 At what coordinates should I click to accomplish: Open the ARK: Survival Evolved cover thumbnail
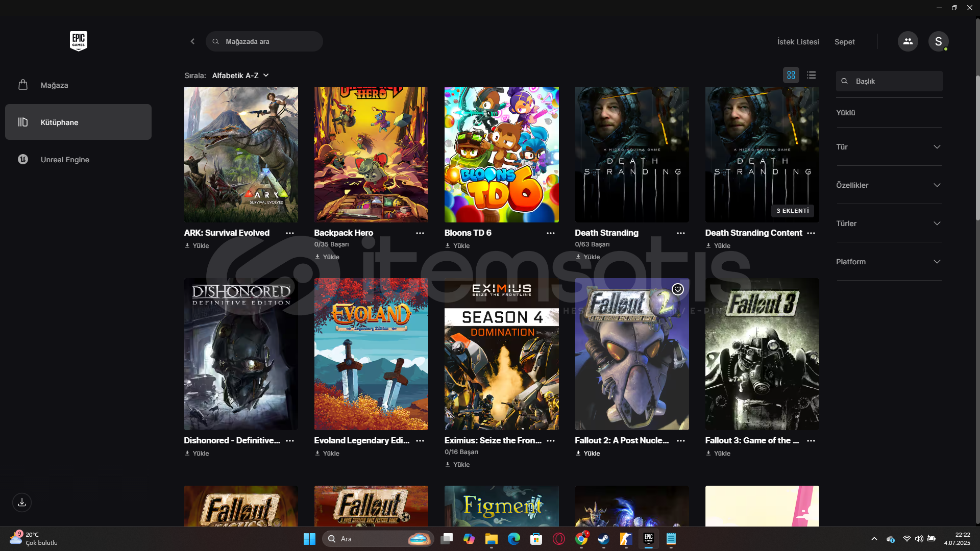241,155
